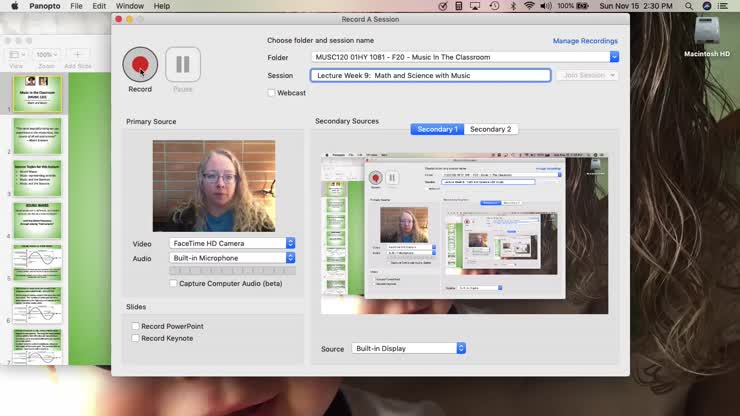Select slide 1 thumbnail in the Keynote navigator
This screenshot has width=740, height=416.
click(x=37, y=94)
